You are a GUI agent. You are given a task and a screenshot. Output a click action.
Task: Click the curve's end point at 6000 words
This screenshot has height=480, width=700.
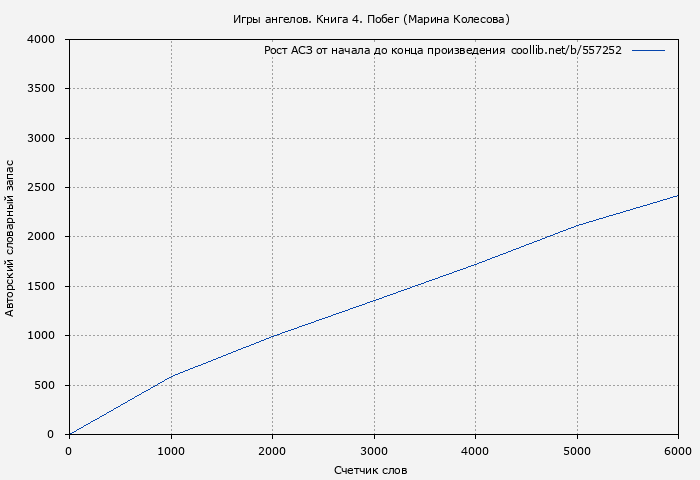pos(678,196)
